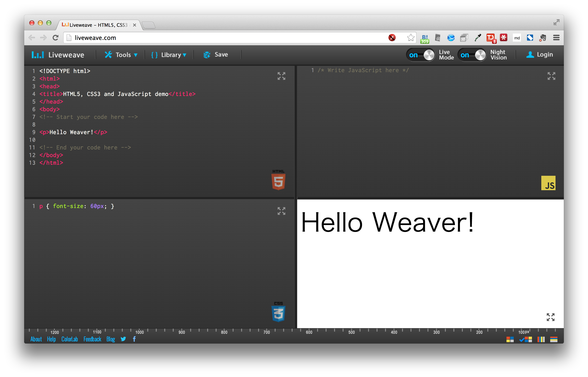Expand the HTML editor pane to fullscreen
The width and height of the screenshot is (588, 377).
[281, 76]
